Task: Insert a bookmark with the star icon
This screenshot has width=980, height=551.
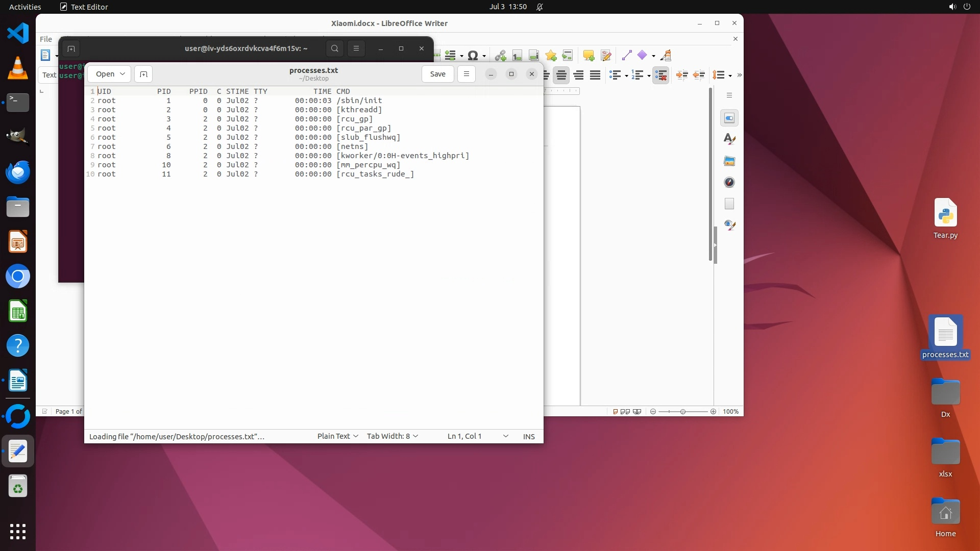Action: tap(551, 56)
